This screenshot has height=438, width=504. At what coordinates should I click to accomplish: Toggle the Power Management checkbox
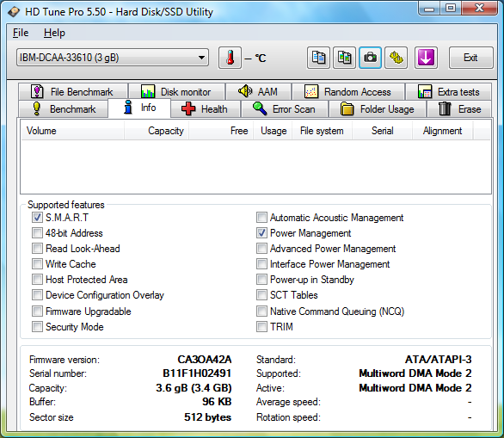pos(261,233)
